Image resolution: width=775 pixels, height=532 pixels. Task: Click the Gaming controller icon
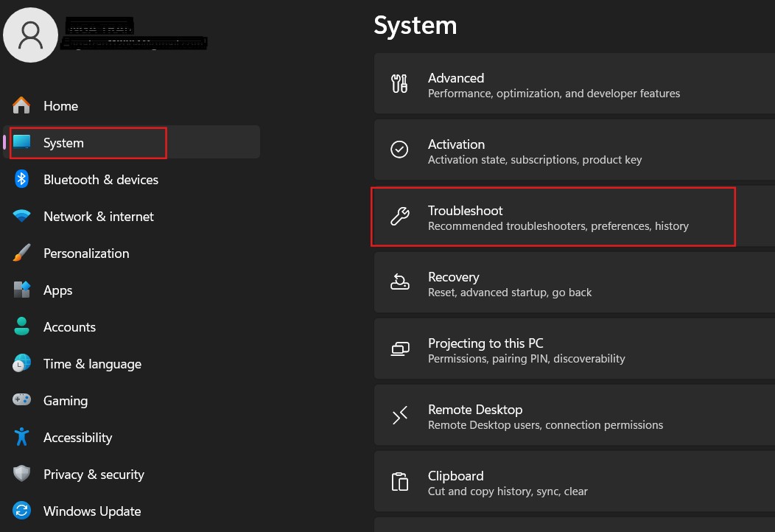click(x=21, y=400)
